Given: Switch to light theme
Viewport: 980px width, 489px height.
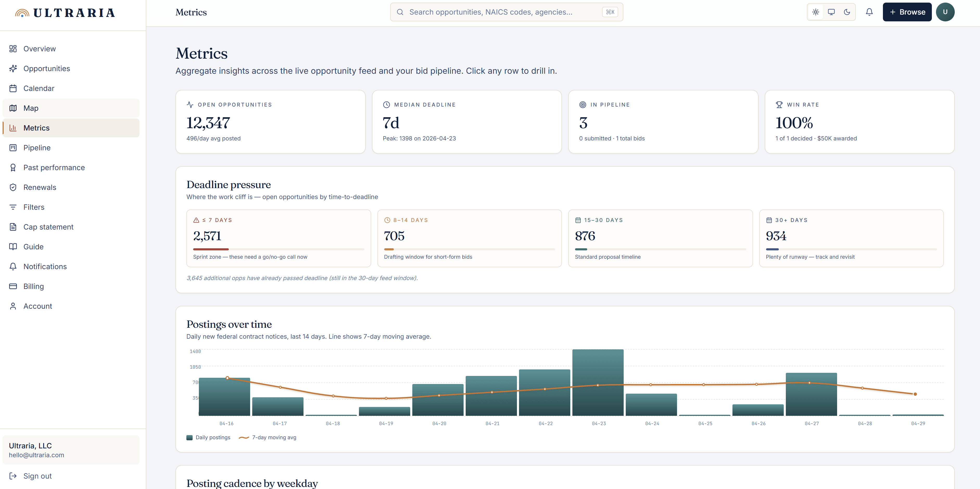Looking at the screenshot, I should (x=816, y=12).
